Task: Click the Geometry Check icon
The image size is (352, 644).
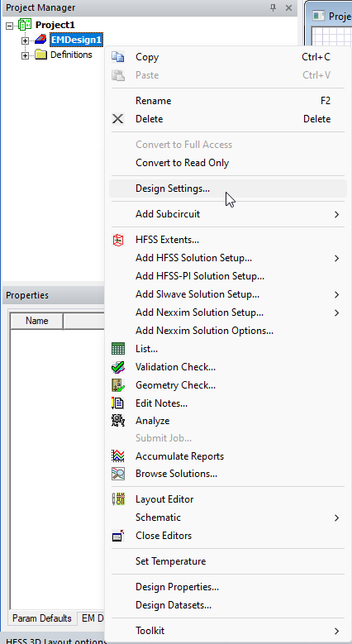Action: pyautogui.click(x=118, y=385)
